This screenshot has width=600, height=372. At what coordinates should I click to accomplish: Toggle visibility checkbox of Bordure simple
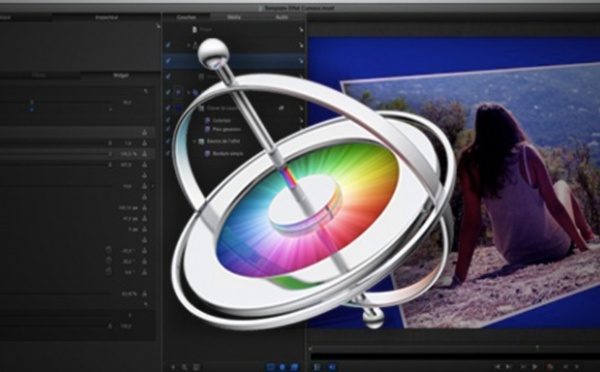(168, 153)
